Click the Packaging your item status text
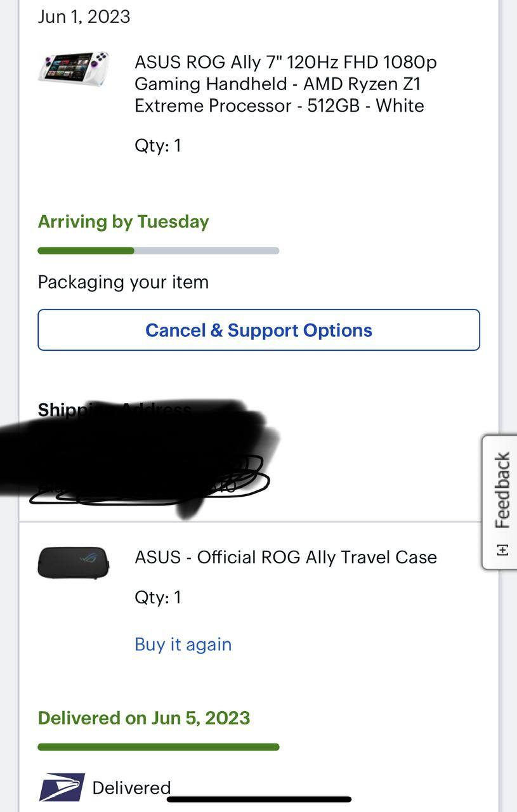The height and width of the screenshot is (812, 517). coord(123,282)
